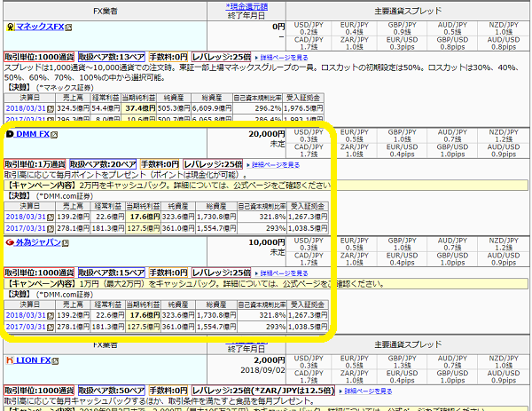Click Monex レバレッジ:25倍 badge
This screenshot has height=411, width=532.
pyautogui.click(x=222, y=57)
